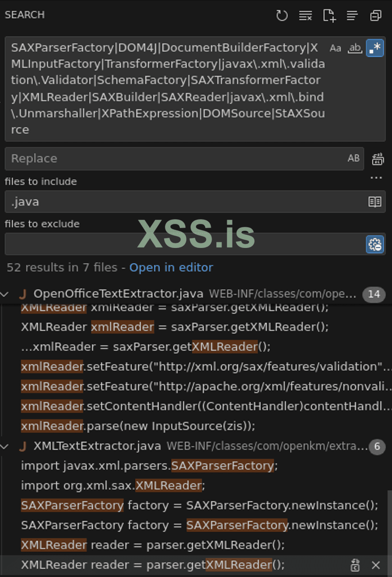Click the Replace All icon
392x577 pixels.
(378, 159)
